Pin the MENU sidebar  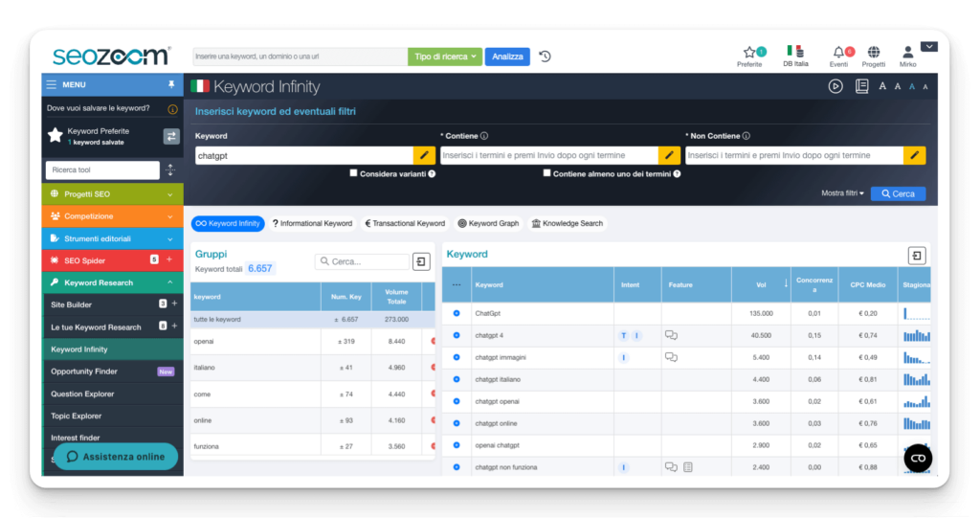pos(171,84)
